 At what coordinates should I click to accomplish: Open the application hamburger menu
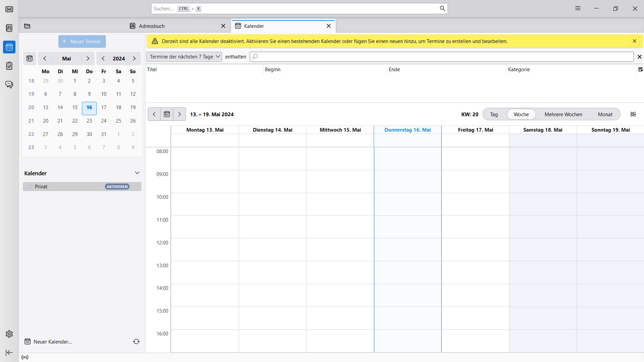point(578,9)
